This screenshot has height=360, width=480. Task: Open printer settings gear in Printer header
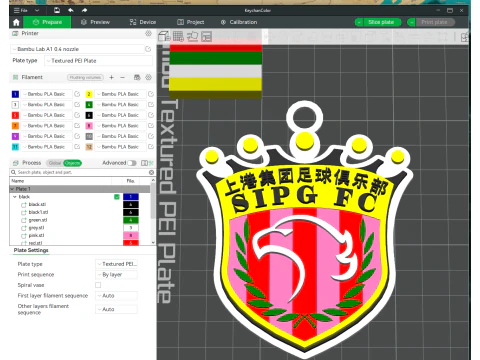click(148, 33)
